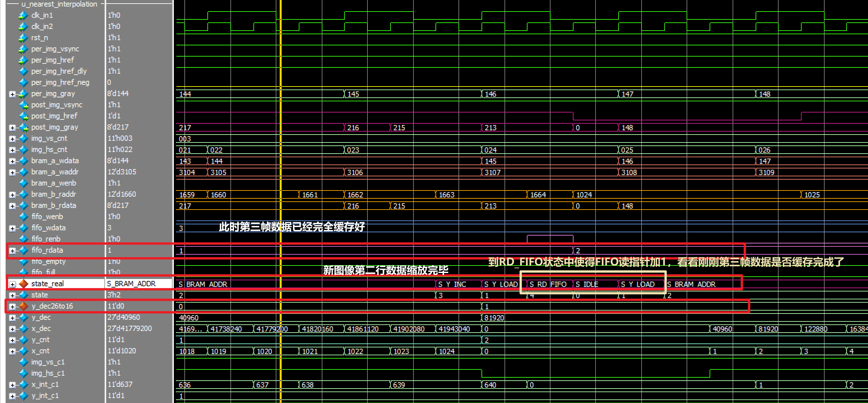
Task: Click the bram_a_wenb signal icon
Action: 24,183
